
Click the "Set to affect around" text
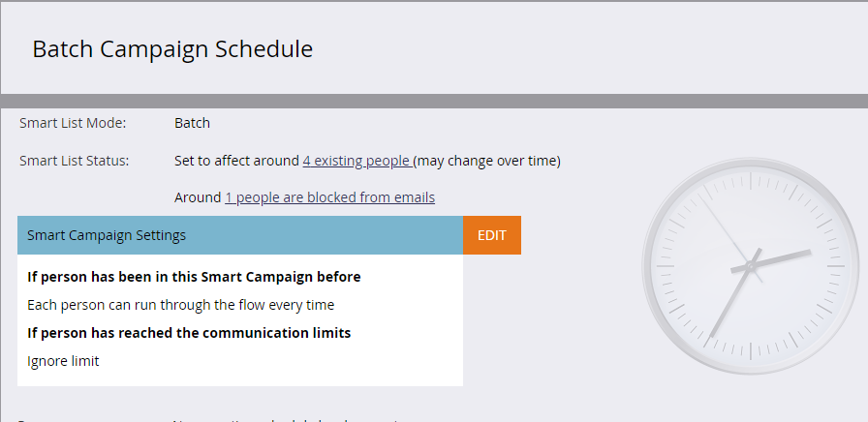[x=236, y=161]
